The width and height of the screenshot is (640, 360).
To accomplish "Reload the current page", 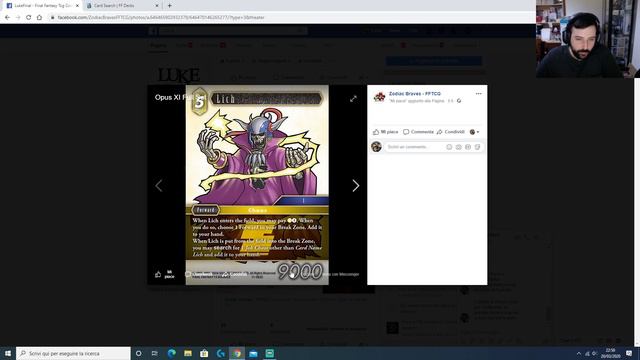I will (29, 18).
